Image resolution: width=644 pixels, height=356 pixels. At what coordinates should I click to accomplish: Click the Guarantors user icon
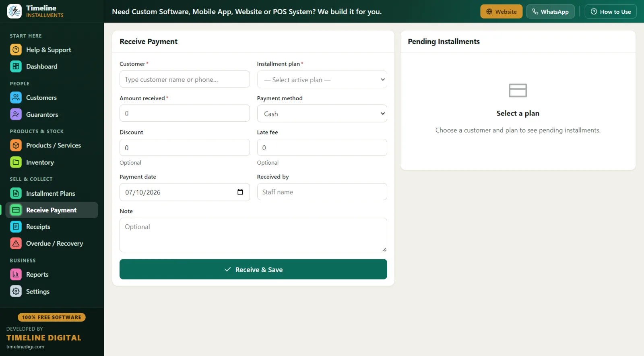pos(16,114)
